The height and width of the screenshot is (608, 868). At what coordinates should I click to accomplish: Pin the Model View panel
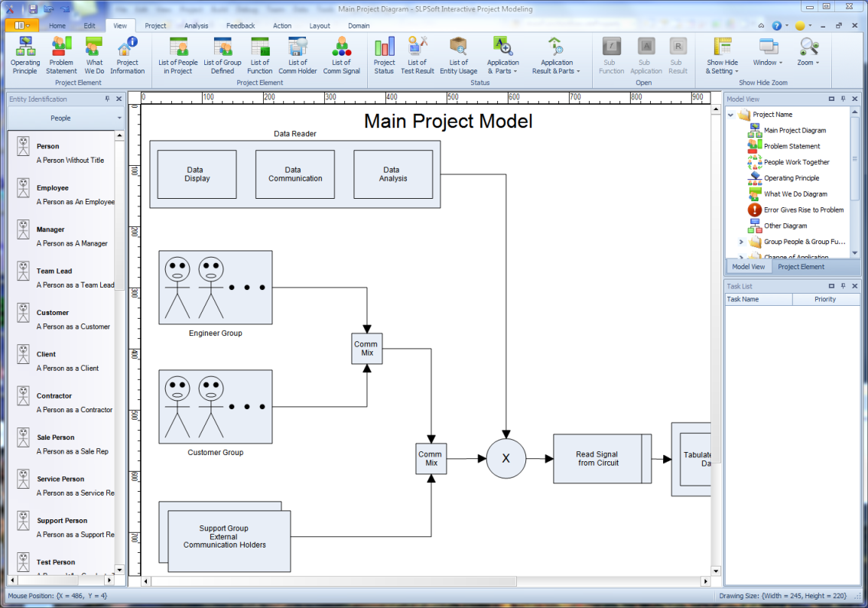point(843,99)
